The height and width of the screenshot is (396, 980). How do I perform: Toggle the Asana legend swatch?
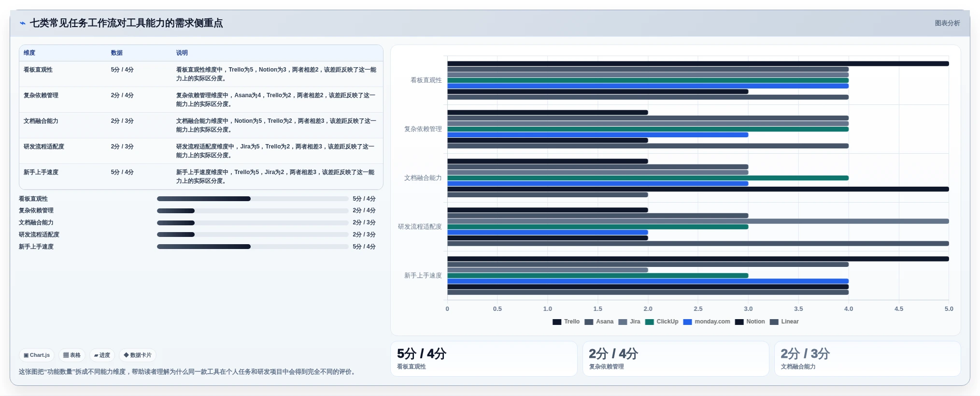pyautogui.click(x=589, y=322)
